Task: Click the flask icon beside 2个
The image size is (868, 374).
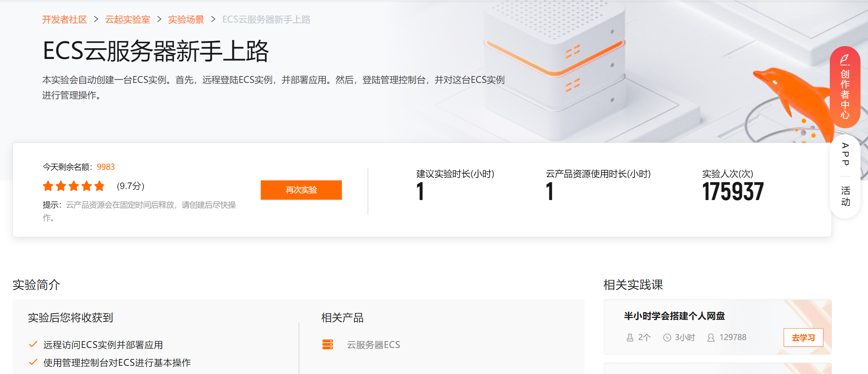Action: [630, 338]
